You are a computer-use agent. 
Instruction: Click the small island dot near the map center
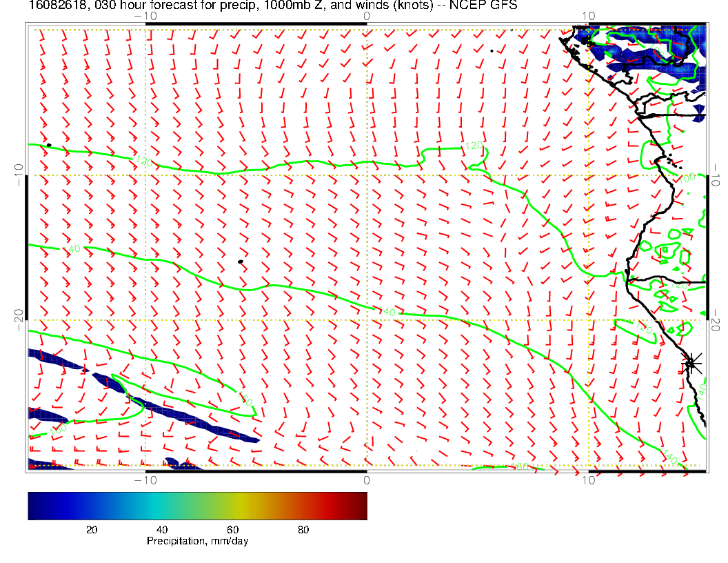point(240,262)
